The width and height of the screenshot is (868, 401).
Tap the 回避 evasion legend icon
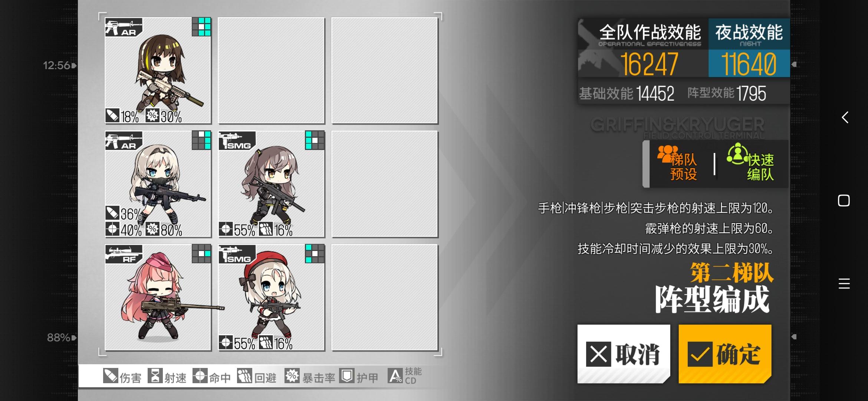[x=244, y=376]
